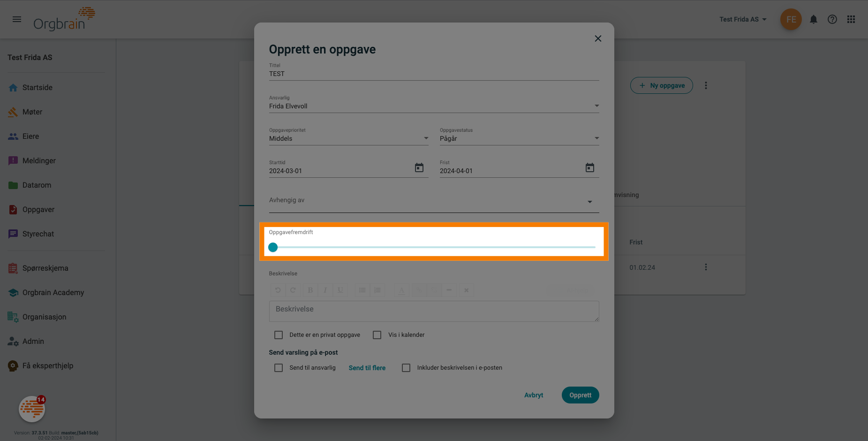Open the Test Frida AS company switcher
This screenshot has width=868, height=441.
click(x=743, y=19)
